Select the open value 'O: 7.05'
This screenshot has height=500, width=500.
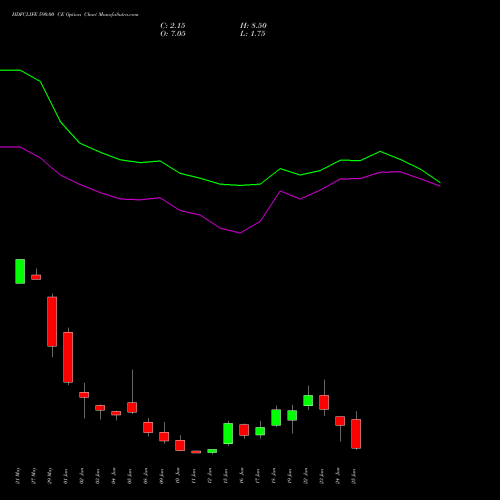tap(173, 34)
